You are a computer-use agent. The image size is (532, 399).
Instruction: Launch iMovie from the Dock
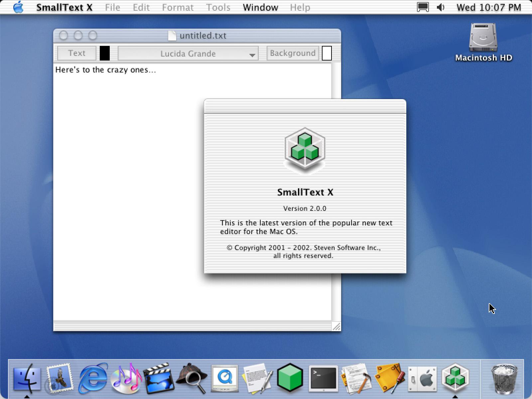[x=159, y=379]
